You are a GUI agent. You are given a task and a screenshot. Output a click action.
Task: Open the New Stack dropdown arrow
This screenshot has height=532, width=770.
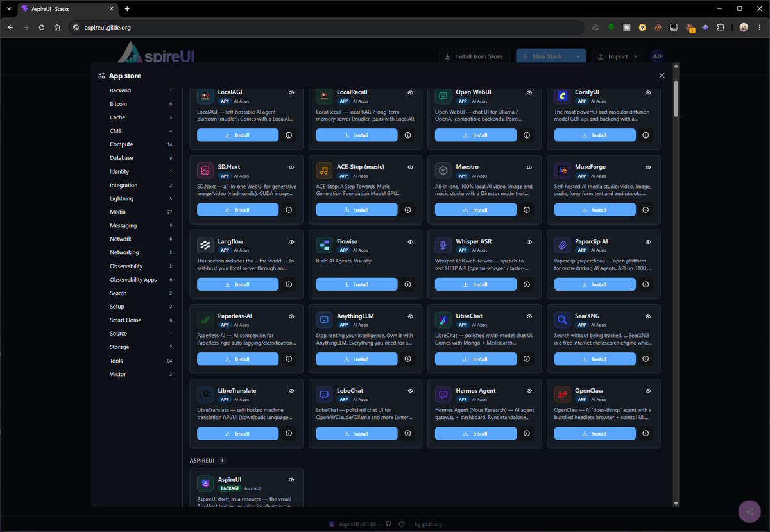coord(578,56)
